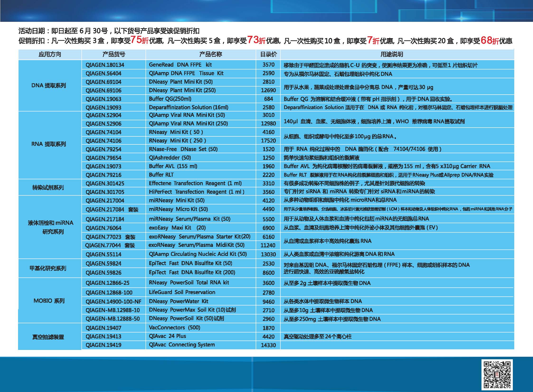Select product number QIAGEN.79654
Viewport: 533px width, 392px height.
pos(104,158)
